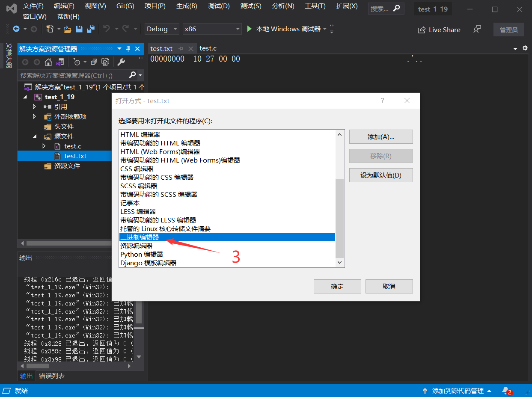
Task: Open Live Share
Action: (439, 30)
